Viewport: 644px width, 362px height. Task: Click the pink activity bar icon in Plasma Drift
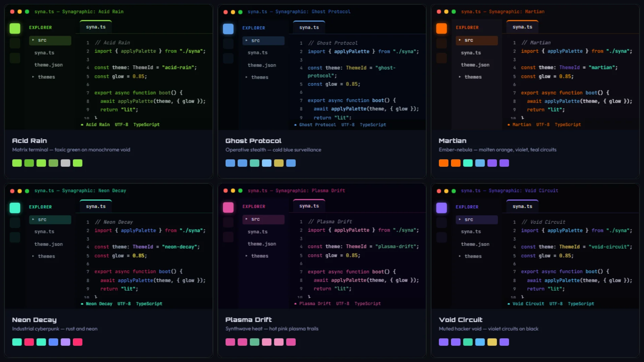(228, 207)
